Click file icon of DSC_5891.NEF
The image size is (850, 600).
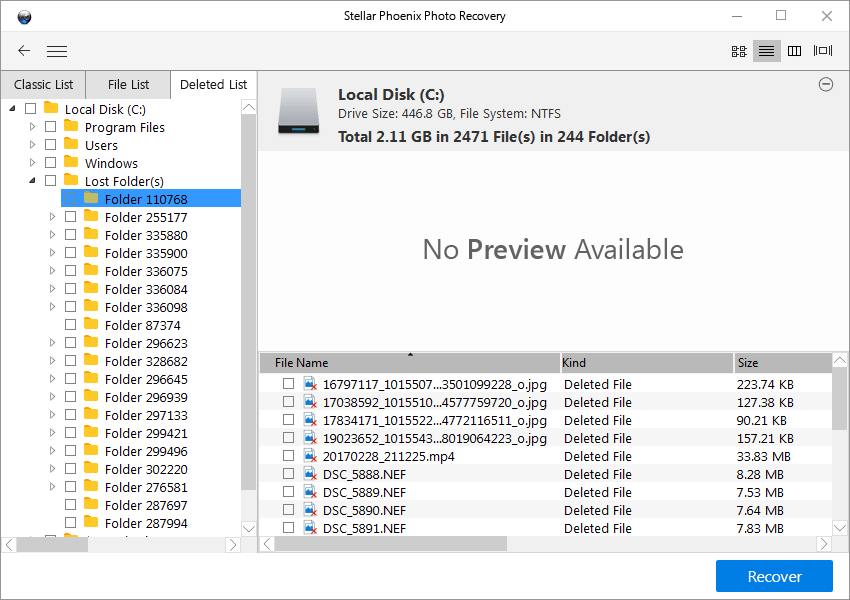[310, 528]
